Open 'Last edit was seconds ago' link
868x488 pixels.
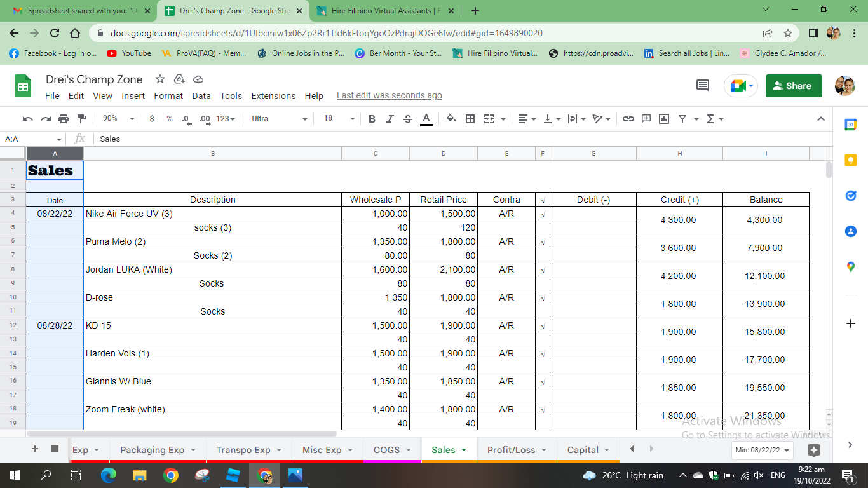(x=390, y=96)
